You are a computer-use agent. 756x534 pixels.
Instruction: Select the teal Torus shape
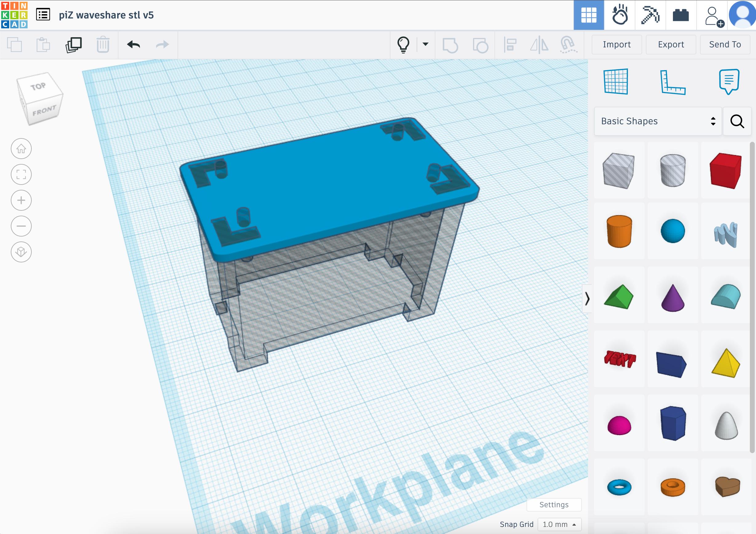pos(619,487)
